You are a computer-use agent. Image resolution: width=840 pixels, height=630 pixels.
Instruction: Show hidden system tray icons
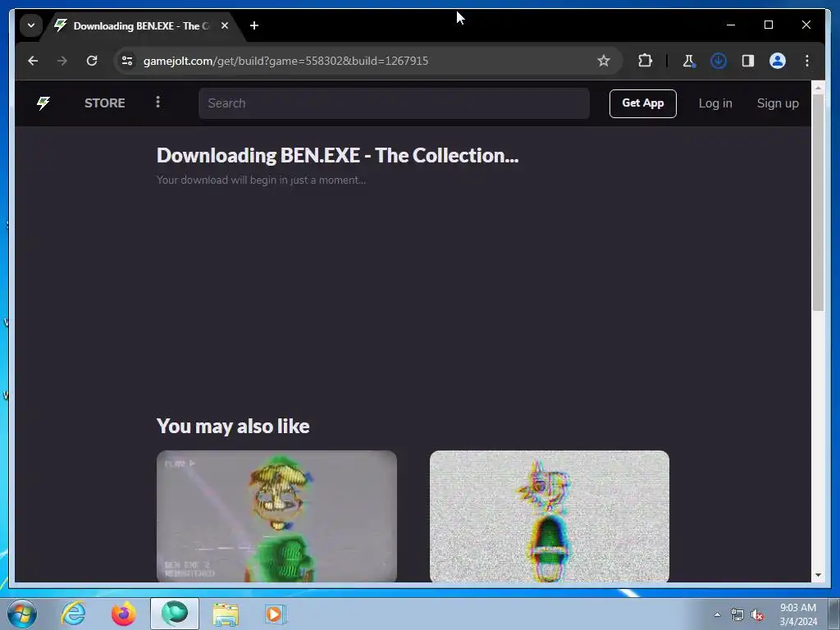coord(717,614)
